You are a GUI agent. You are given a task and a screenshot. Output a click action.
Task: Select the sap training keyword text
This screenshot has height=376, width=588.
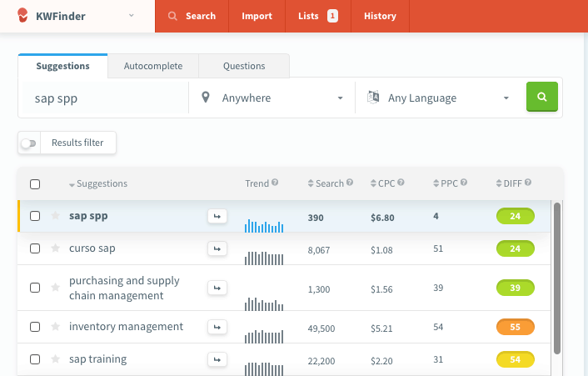pos(98,359)
